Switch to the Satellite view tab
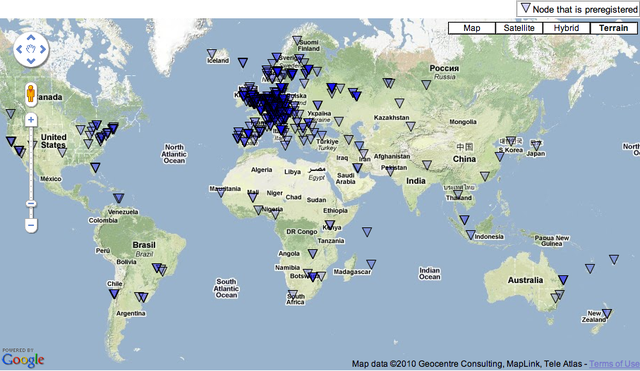Viewport: 640px width, 371px height. point(519,28)
